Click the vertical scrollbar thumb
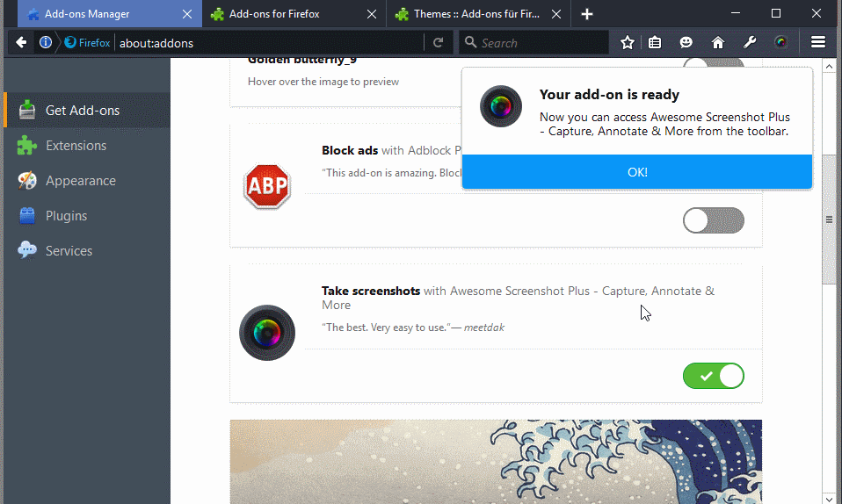Viewport: 842px width, 504px height. point(829,220)
